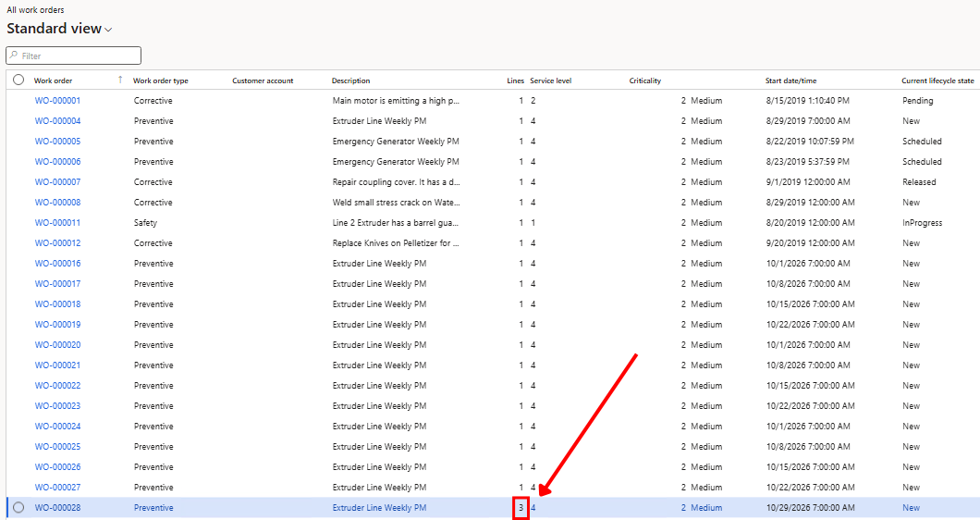Open work order WO-000026

57,467
